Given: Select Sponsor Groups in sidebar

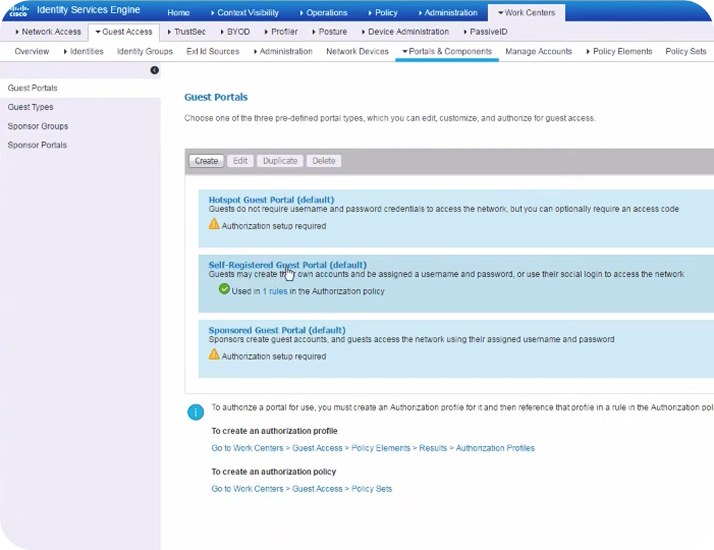Looking at the screenshot, I should pyautogui.click(x=38, y=126).
